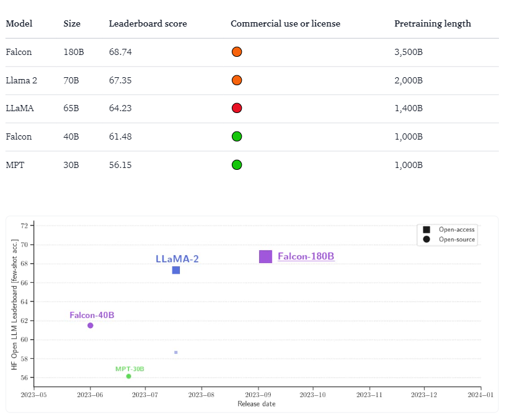
Task: Click the green license dot in the MPT row
Action: pyautogui.click(x=237, y=165)
